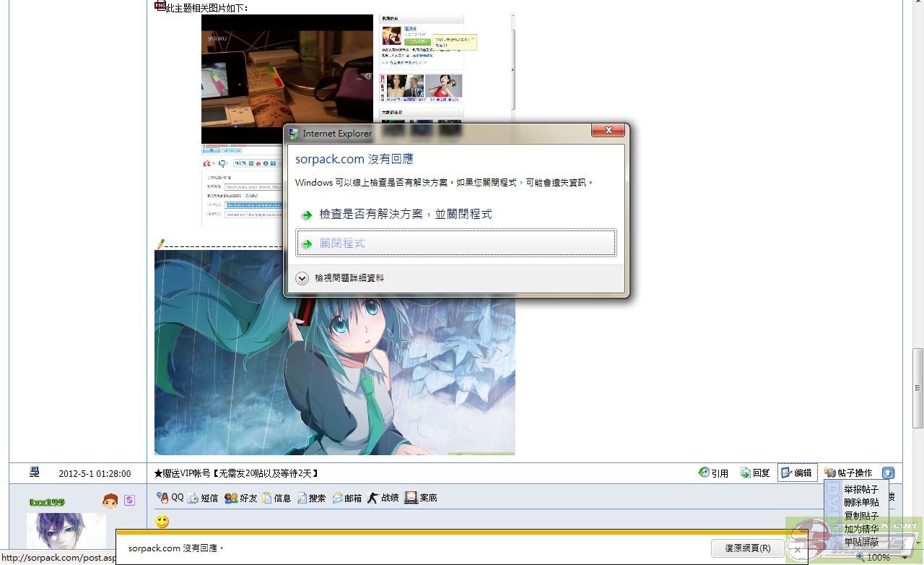
Task: Click the 案底 record file icon
Action: coord(411,498)
